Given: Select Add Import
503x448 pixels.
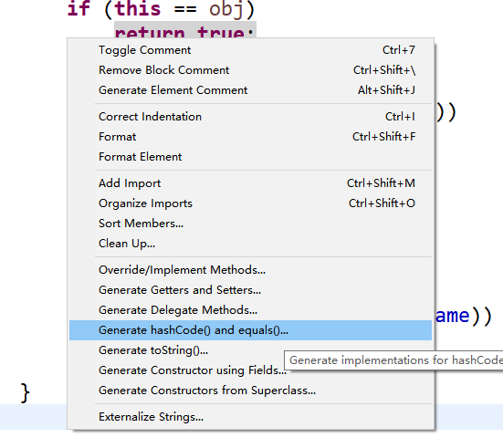Looking at the screenshot, I should coord(250,183).
